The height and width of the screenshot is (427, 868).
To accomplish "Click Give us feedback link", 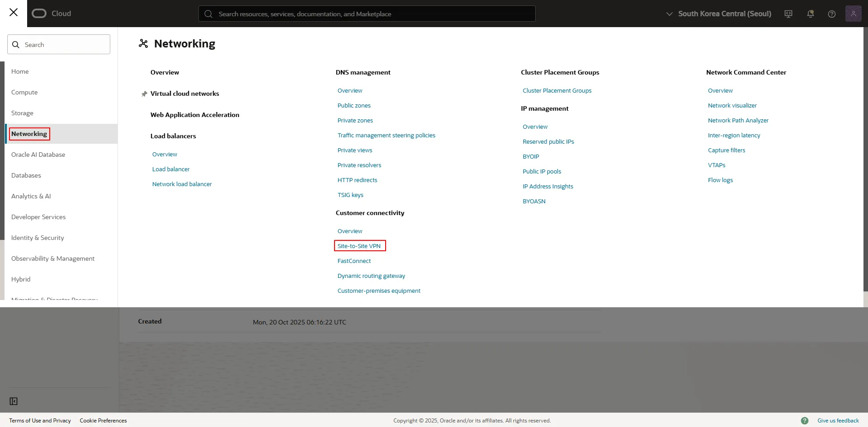I will (x=838, y=421).
